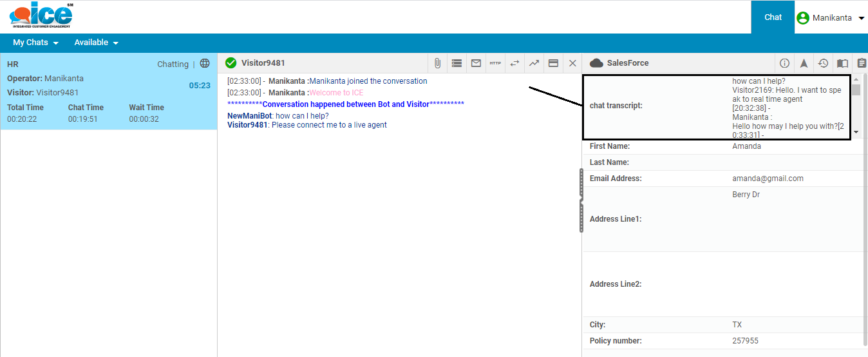Click the envelope email icon
The image size is (868, 357).
pyautogui.click(x=476, y=63)
